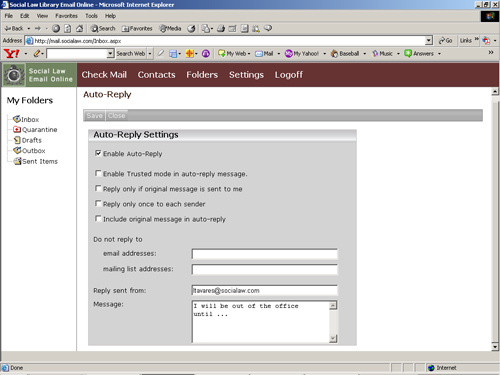Open the Edit menu
Image resolution: width=500 pixels, height=375 pixels.
pyautogui.click(x=25, y=16)
